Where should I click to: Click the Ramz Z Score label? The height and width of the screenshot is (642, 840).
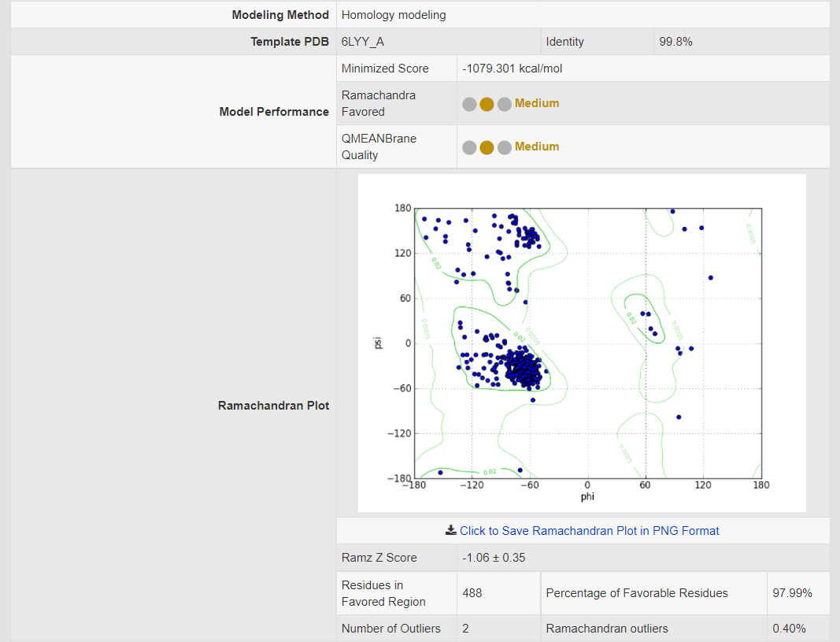click(x=379, y=558)
